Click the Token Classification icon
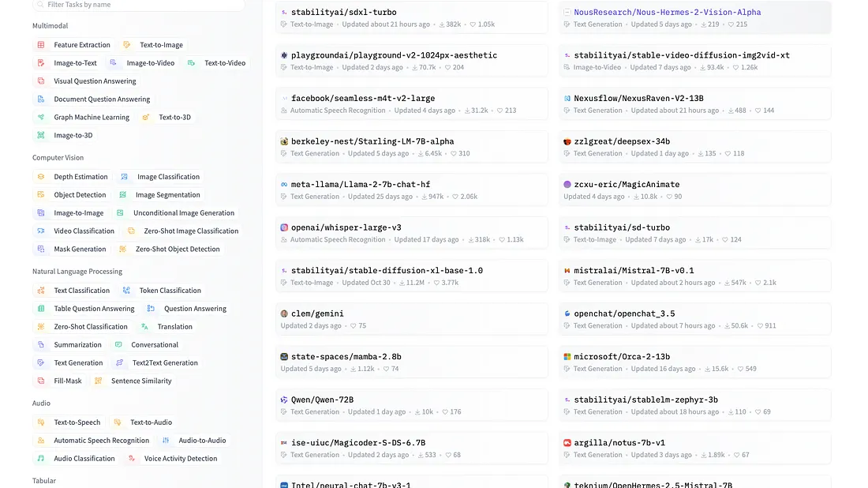Image resolution: width=868 pixels, height=488 pixels. click(x=127, y=291)
